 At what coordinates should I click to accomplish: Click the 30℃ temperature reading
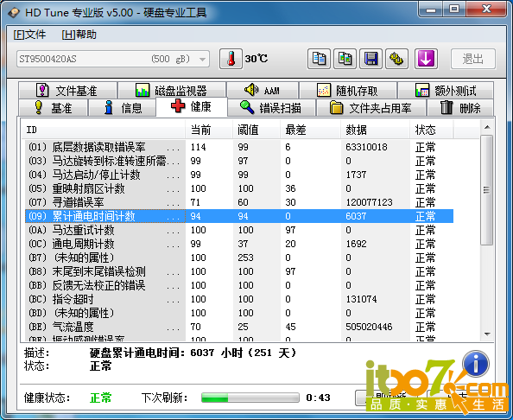click(x=256, y=59)
